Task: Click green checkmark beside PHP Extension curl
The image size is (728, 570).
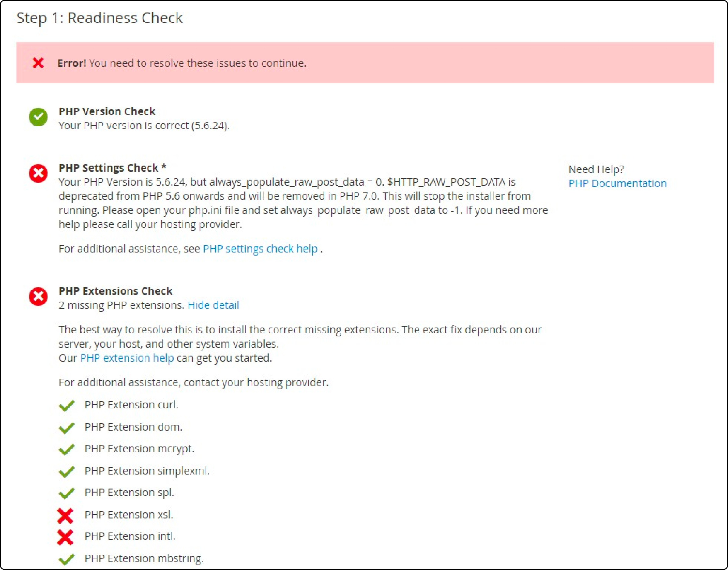Action: point(66,406)
